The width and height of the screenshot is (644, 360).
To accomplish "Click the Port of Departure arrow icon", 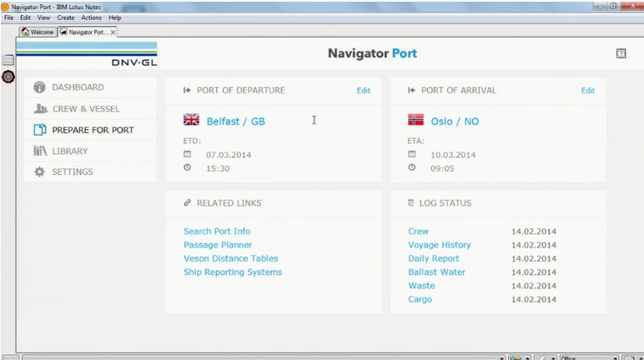I will [187, 90].
